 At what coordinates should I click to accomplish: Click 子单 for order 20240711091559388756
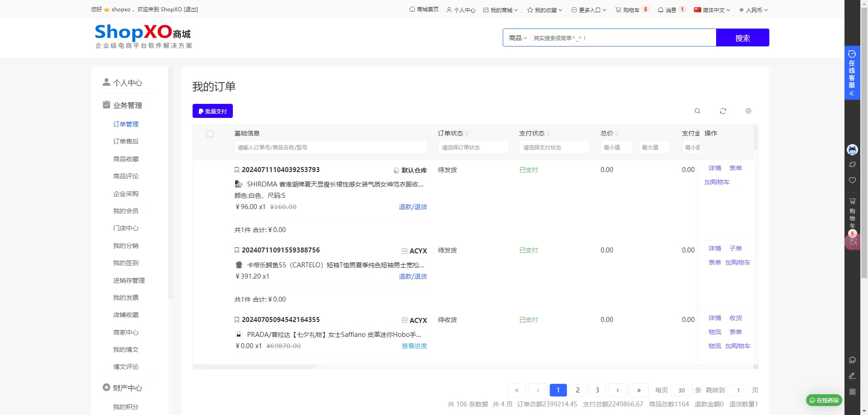tap(736, 248)
